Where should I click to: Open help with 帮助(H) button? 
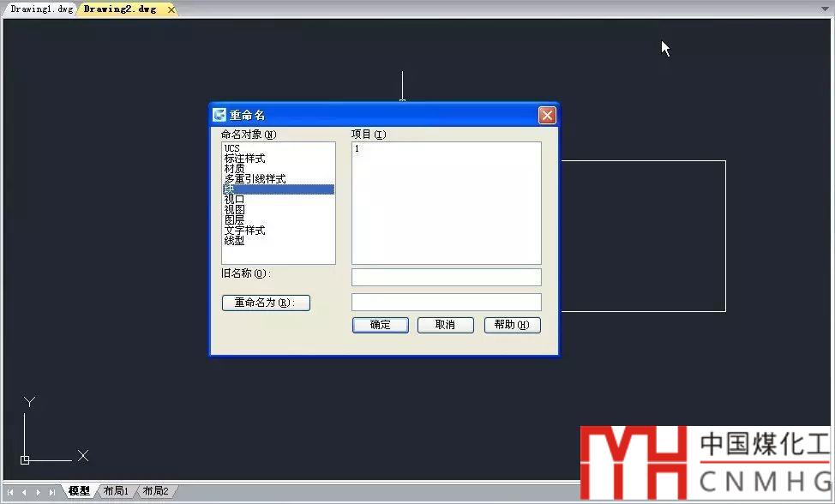(x=513, y=325)
